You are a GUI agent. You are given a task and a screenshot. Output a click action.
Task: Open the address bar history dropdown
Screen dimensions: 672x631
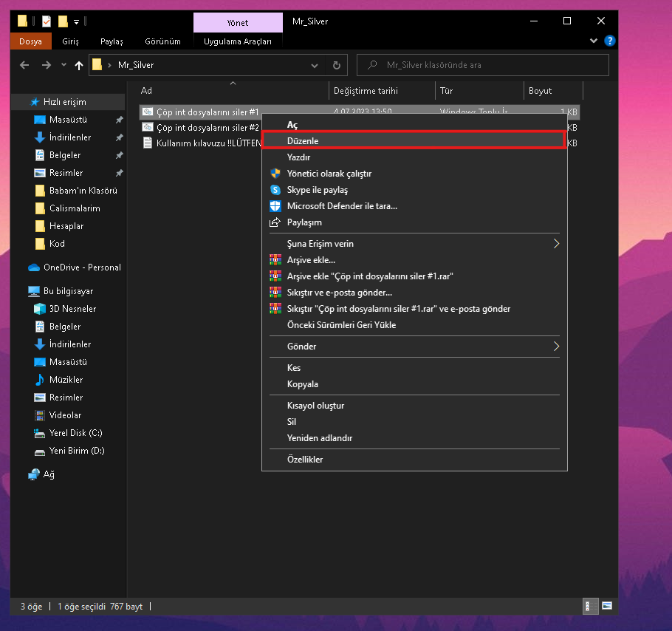tap(315, 66)
